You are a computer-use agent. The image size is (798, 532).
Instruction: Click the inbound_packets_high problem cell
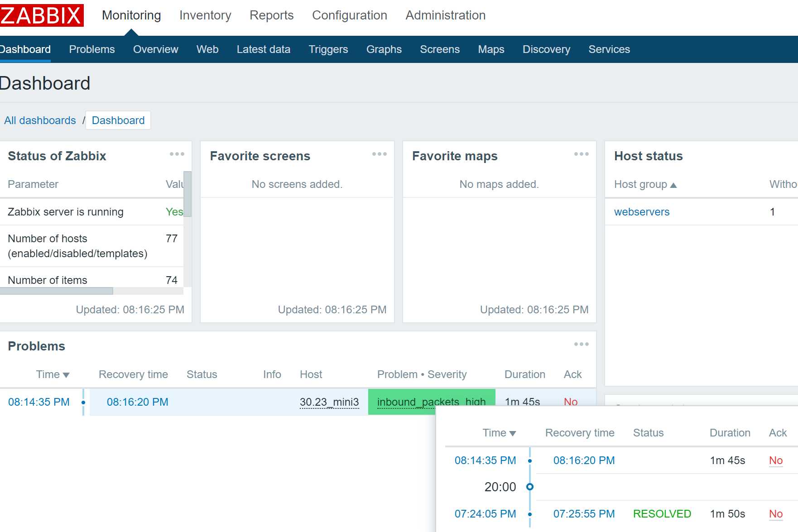pos(431,402)
